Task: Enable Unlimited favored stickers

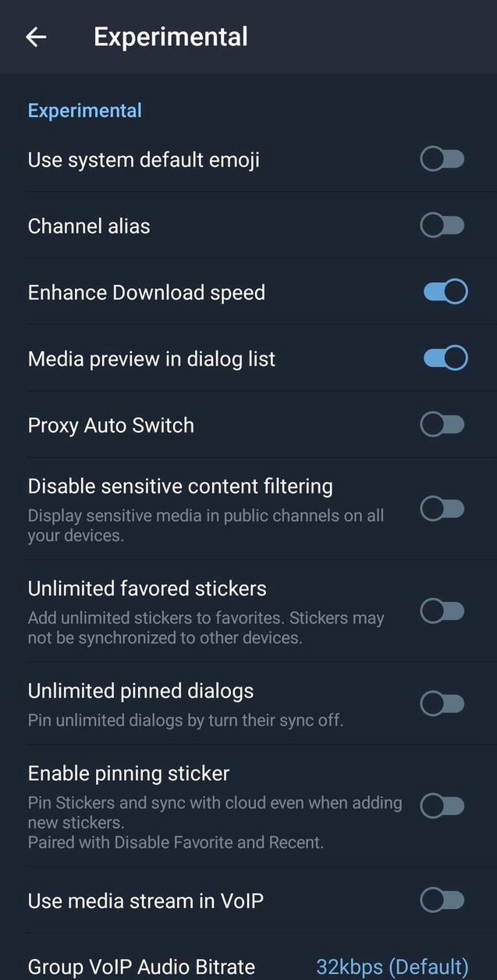Action: pos(442,611)
